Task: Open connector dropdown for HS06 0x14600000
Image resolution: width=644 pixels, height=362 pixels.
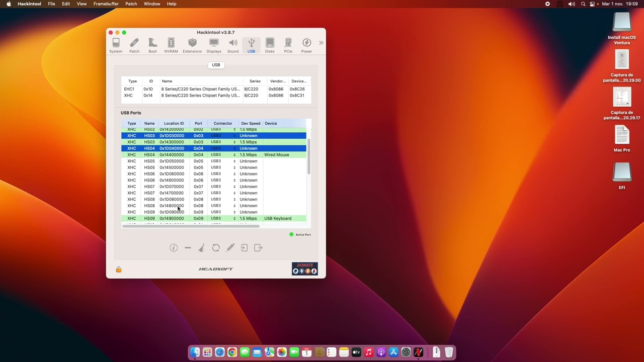Action: coord(223,180)
